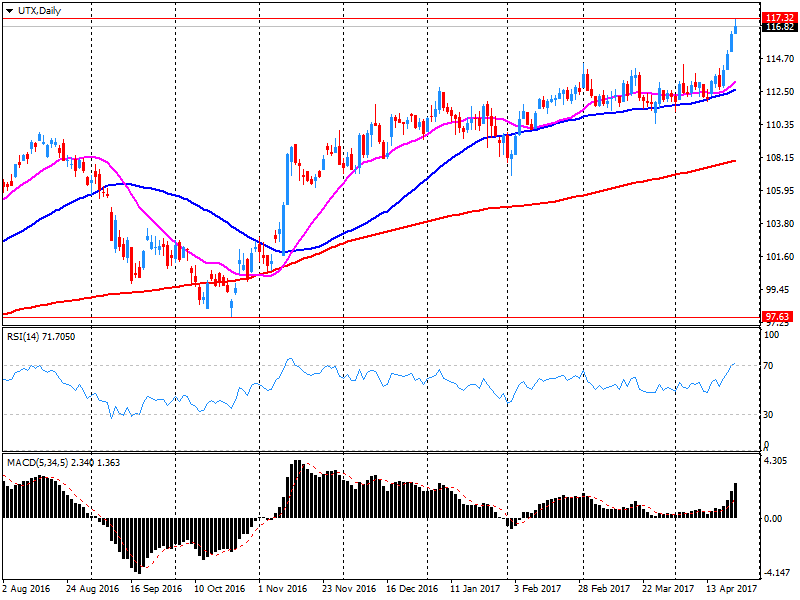Viewport: 800px width, 600px height.
Task: Click the 16 Dec 2016 date label
Action: [412, 589]
